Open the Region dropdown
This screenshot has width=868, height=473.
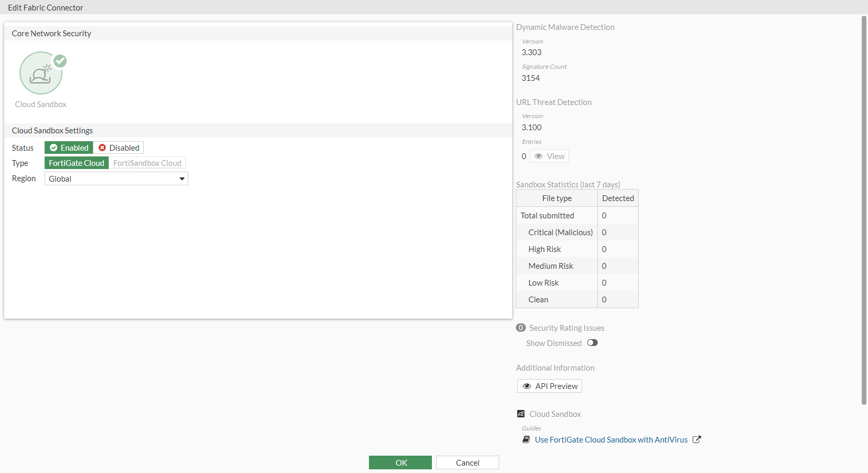[x=116, y=179]
